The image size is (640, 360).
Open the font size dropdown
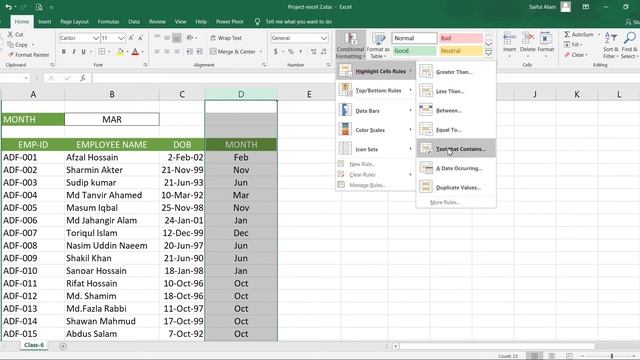[x=121, y=38]
